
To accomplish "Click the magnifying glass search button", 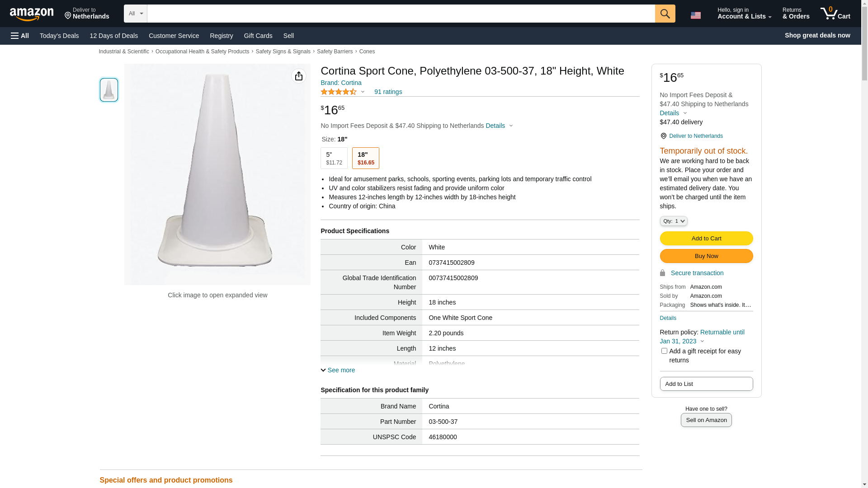I will click(x=665, y=14).
